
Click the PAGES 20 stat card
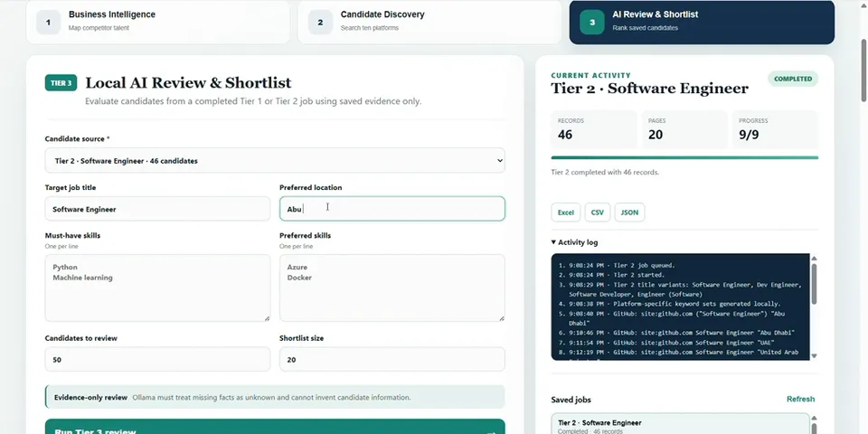(x=684, y=129)
